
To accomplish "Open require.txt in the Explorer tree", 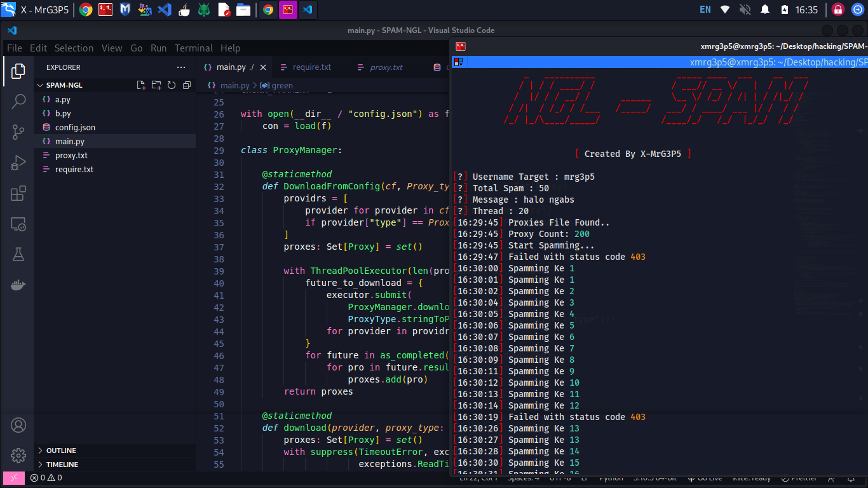I will pyautogui.click(x=114, y=169).
